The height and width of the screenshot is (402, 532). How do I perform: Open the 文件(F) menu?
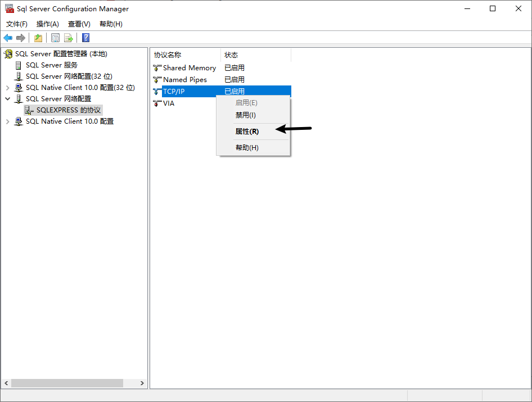tap(17, 24)
